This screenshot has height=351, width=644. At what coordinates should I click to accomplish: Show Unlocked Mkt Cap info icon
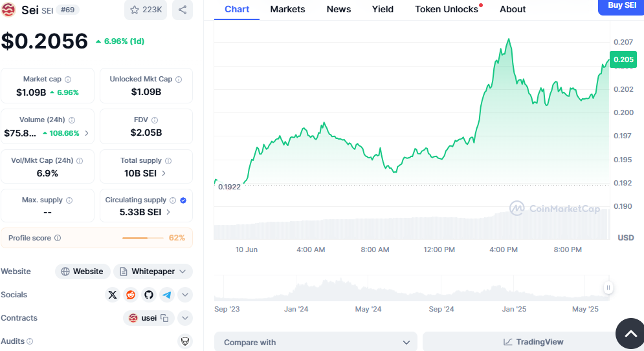178,80
